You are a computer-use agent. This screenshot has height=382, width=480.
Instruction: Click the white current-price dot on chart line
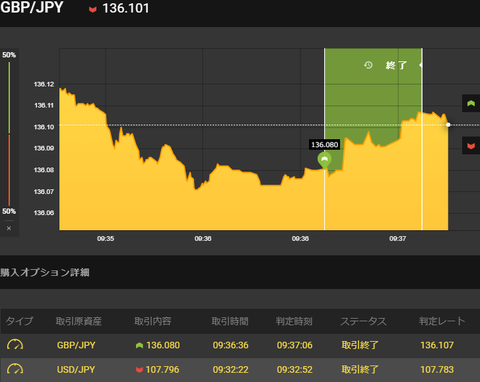[x=448, y=125]
